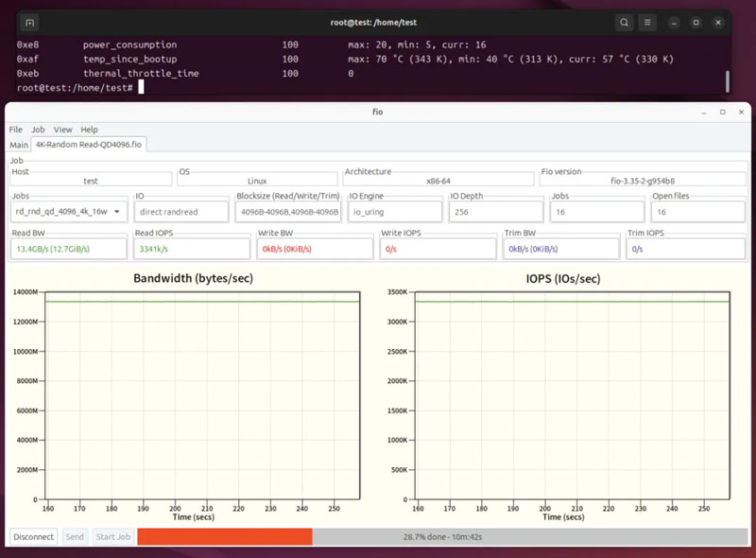The image size is (756, 558).
Task: Maximize the fio window
Action: pyautogui.click(x=722, y=112)
